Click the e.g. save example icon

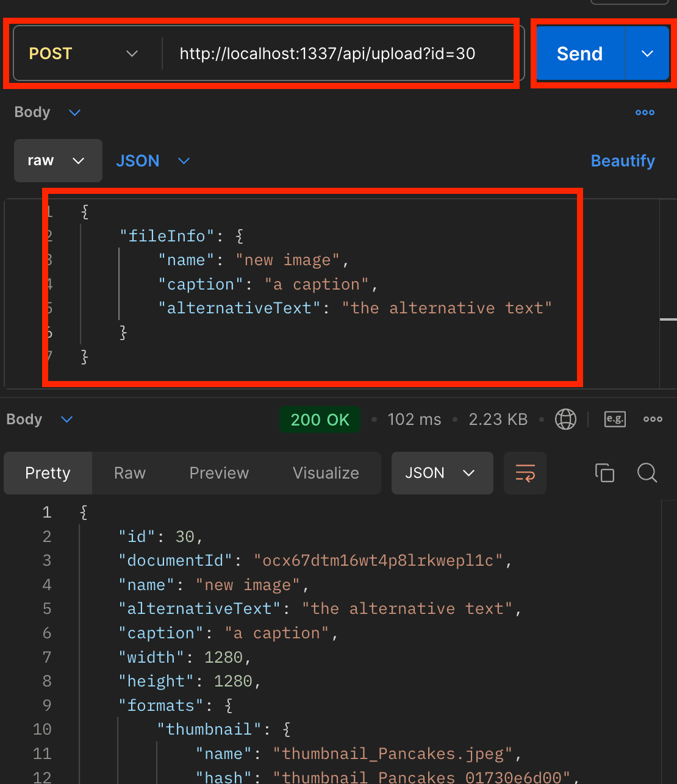pyautogui.click(x=615, y=419)
